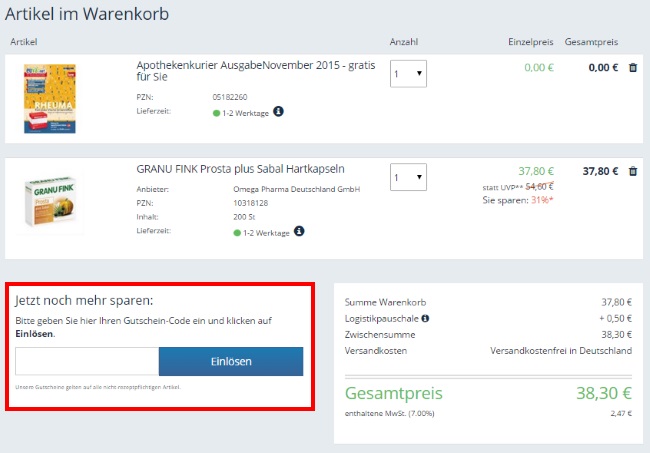
Task: Click the 2,47 € VAT amount
Action: (621, 413)
